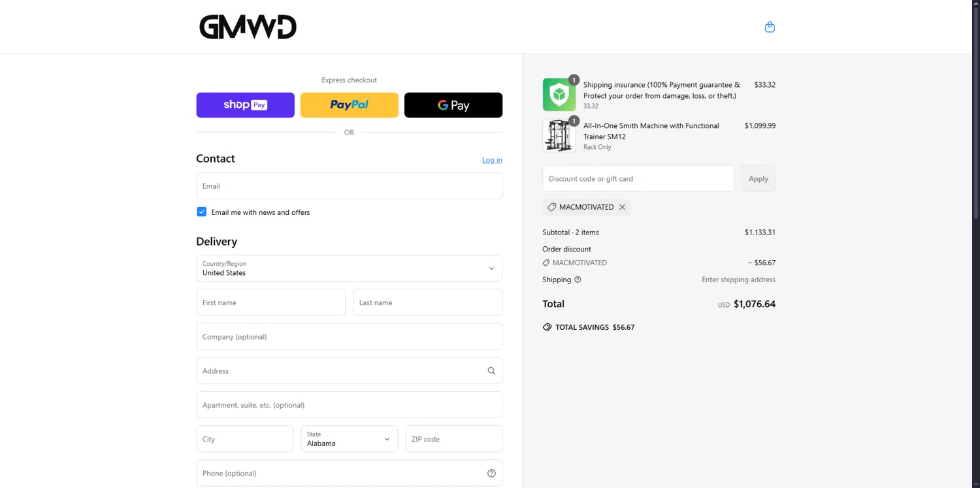
Task: Focus the First name field
Action: click(270, 302)
